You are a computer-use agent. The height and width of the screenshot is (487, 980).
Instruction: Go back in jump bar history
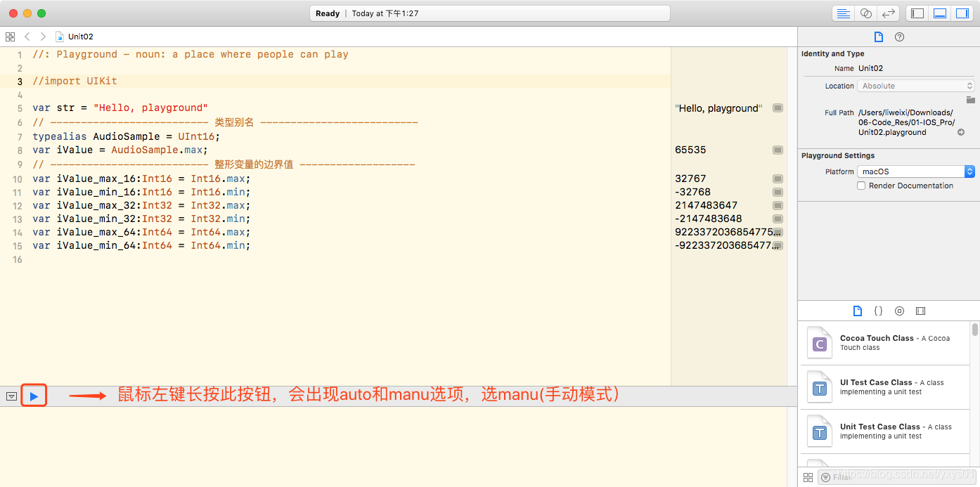pos(27,37)
